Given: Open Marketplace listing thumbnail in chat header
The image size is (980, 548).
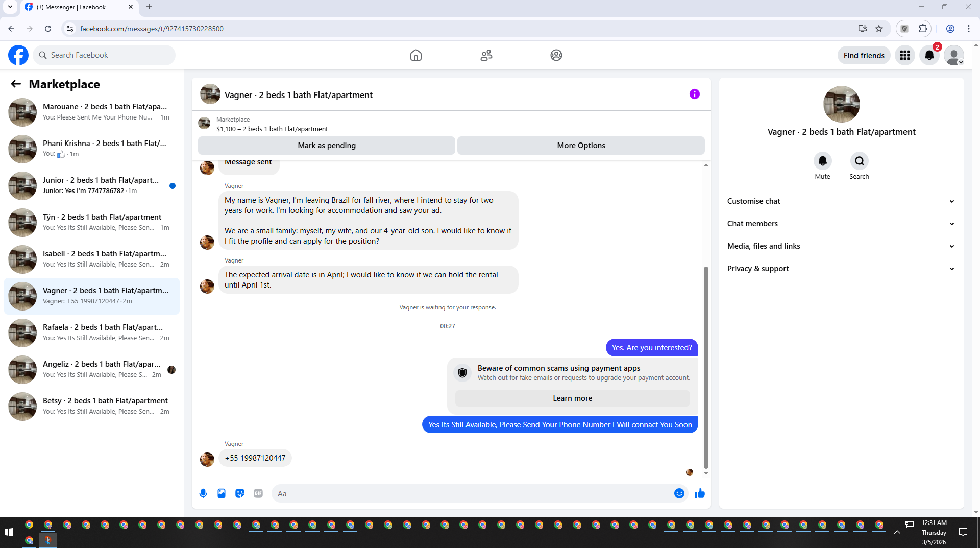Looking at the screenshot, I should [x=204, y=123].
